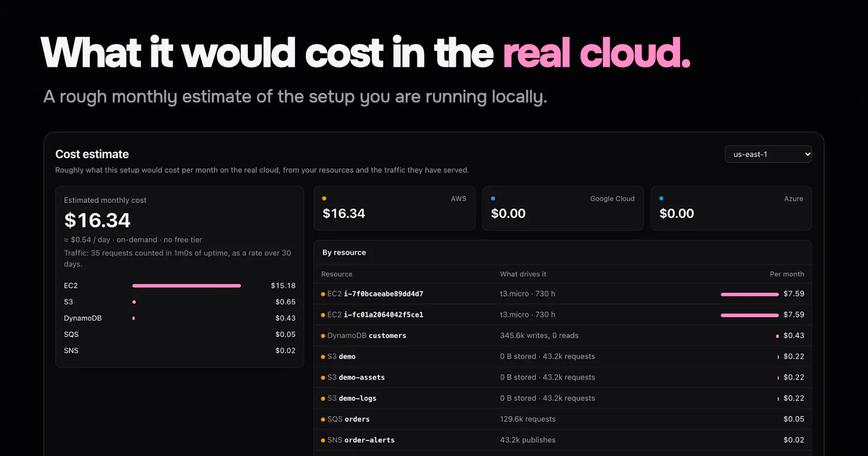This screenshot has height=456, width=868.
Task: Select the Azure cost card
Action: pyautogui.click(x=731, y=208)
